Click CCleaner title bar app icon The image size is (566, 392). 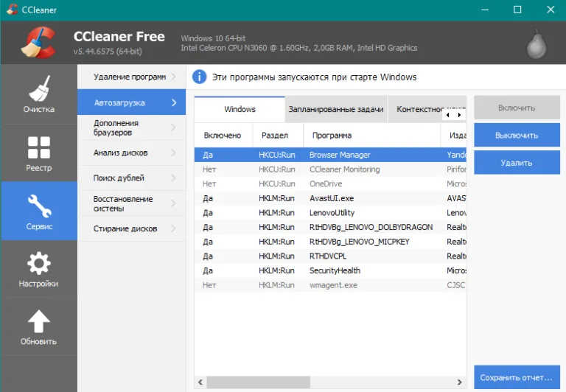tap(12, 10)
